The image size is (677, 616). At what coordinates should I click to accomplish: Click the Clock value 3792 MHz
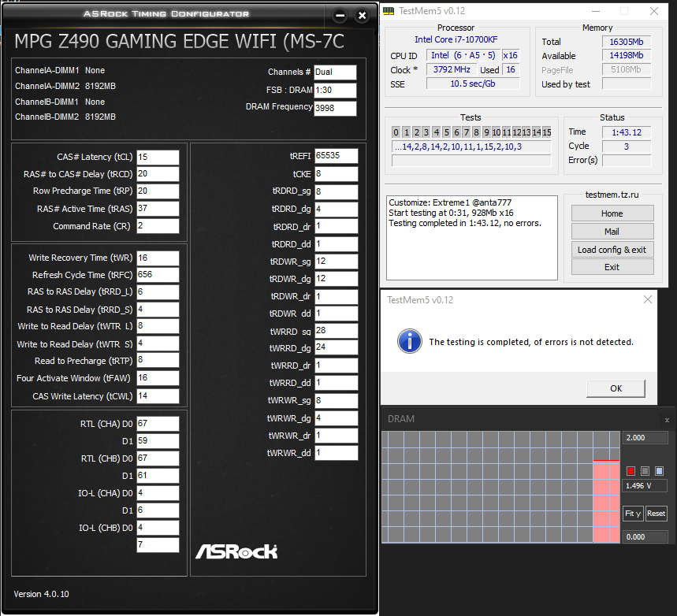click(x=452, y=69)
